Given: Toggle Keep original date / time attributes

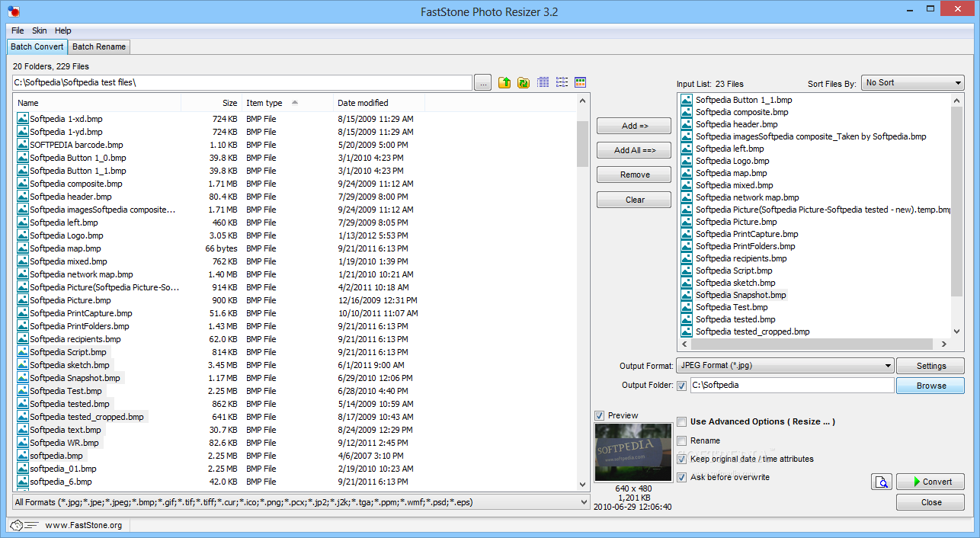Looking at the screenshot, I should coord(681,459).
